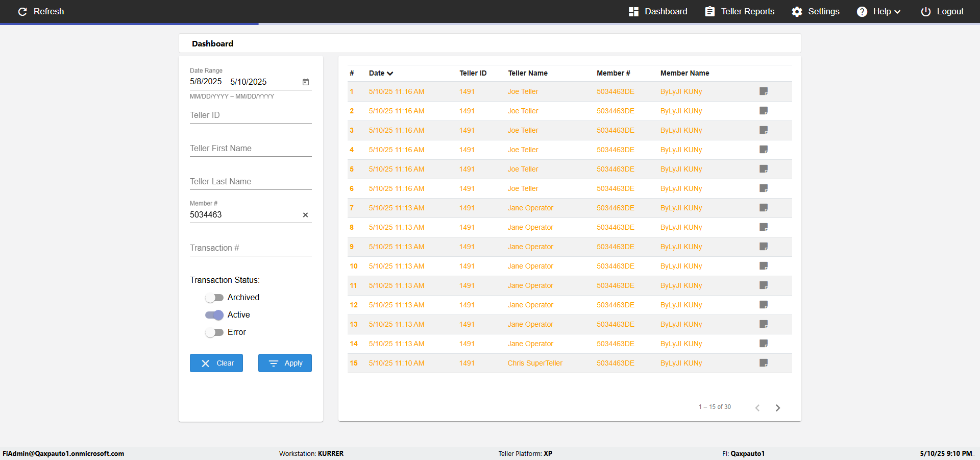Click the date and time in status bar

[946, 453]
